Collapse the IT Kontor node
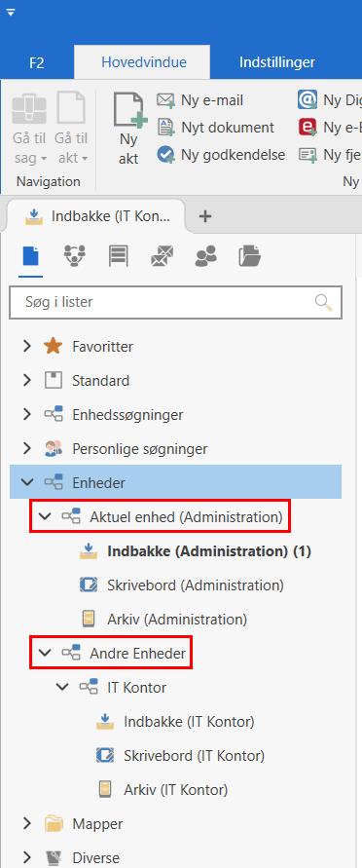Viewport: 362px width, 868px height. pyautogui.click(x=61, y=688)
